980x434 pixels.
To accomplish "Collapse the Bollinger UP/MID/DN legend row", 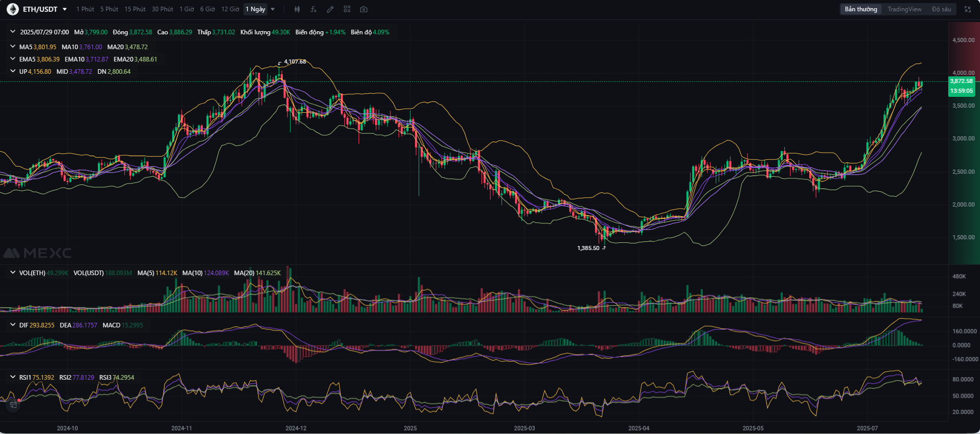I will coord(13,71).
